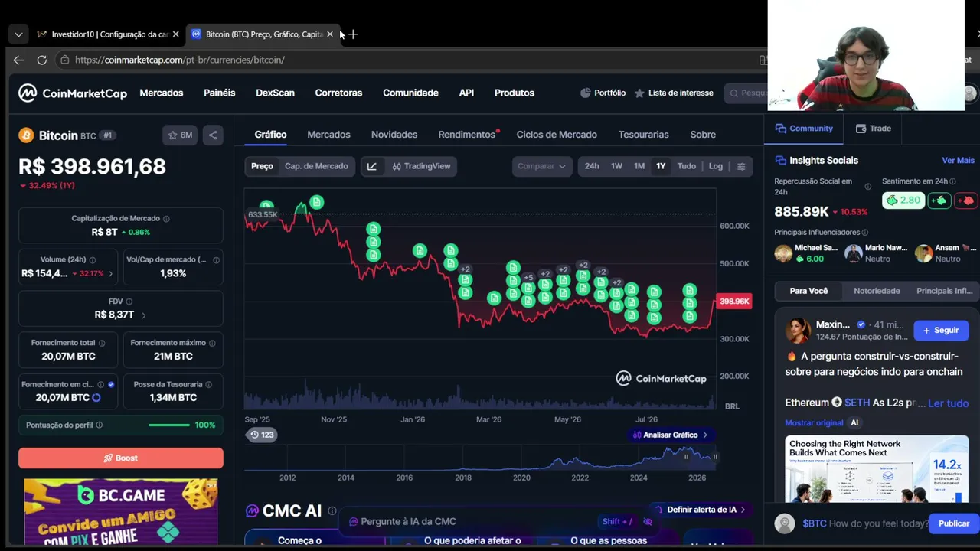Show info icon for Fornecimento total

[102, 343]
